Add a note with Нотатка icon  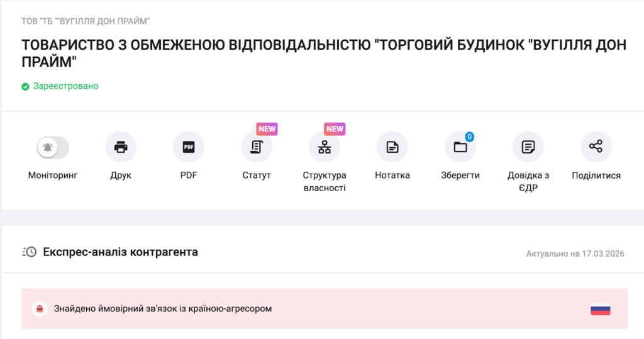click(x=392, y=147)
